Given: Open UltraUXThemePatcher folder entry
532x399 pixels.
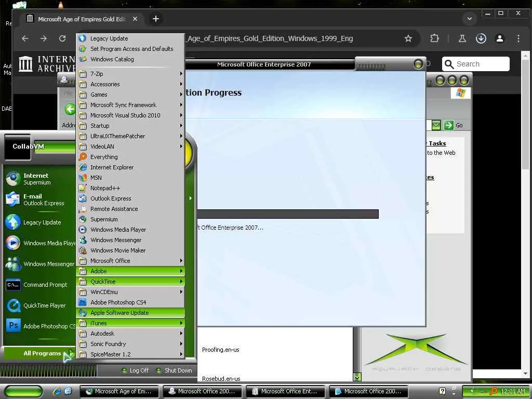Looking at the screenshot, I should [130, 136].
